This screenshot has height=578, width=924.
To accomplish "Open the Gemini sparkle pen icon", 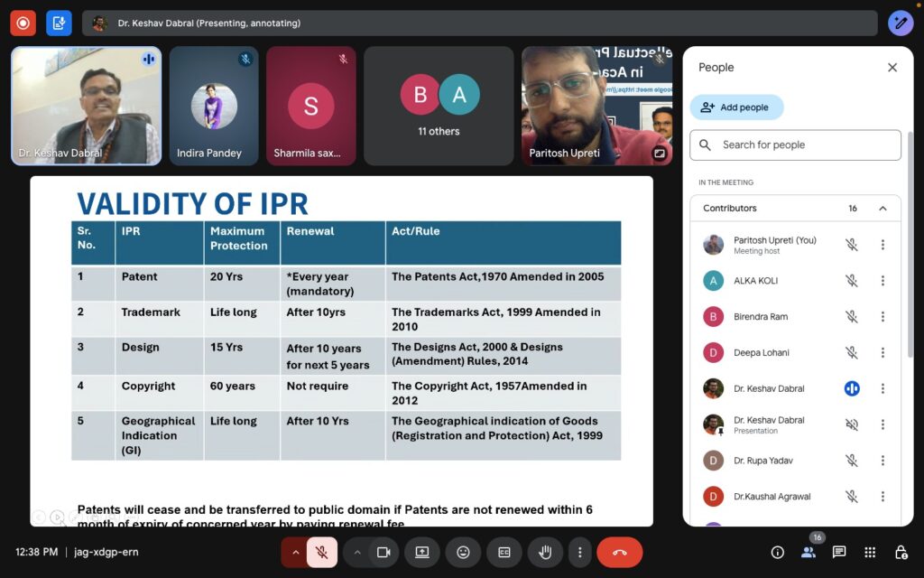I will coord(901,23).
